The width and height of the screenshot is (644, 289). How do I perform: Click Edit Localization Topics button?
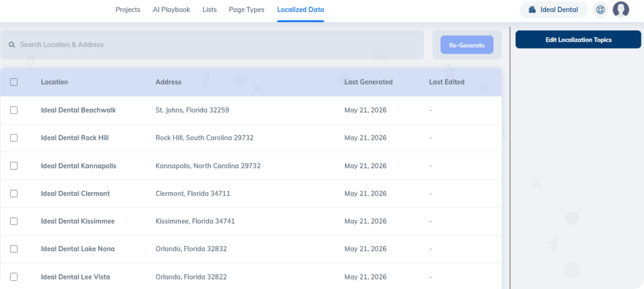pos(579,40)
